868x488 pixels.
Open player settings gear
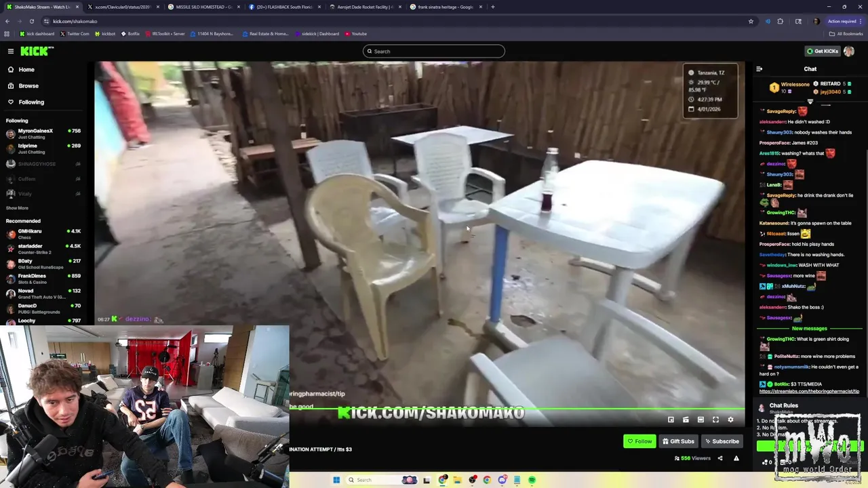[730, 420]
